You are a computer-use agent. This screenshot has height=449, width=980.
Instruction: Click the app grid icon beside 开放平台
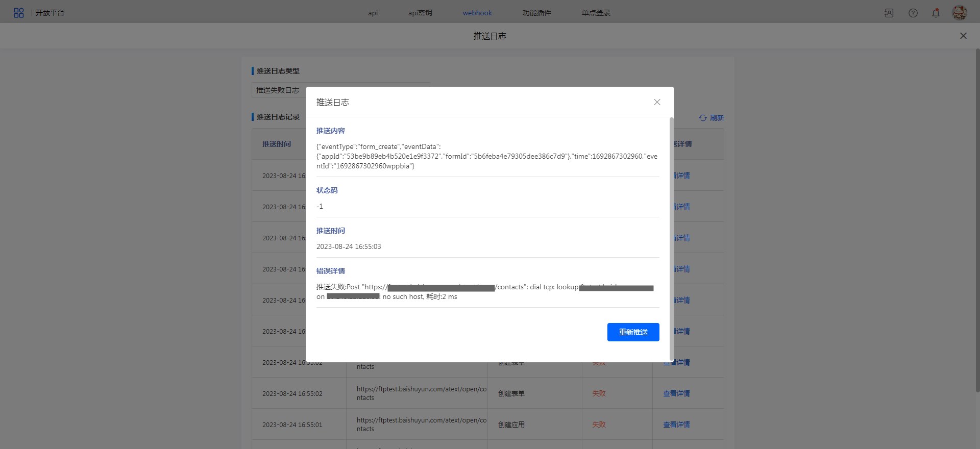19,13
